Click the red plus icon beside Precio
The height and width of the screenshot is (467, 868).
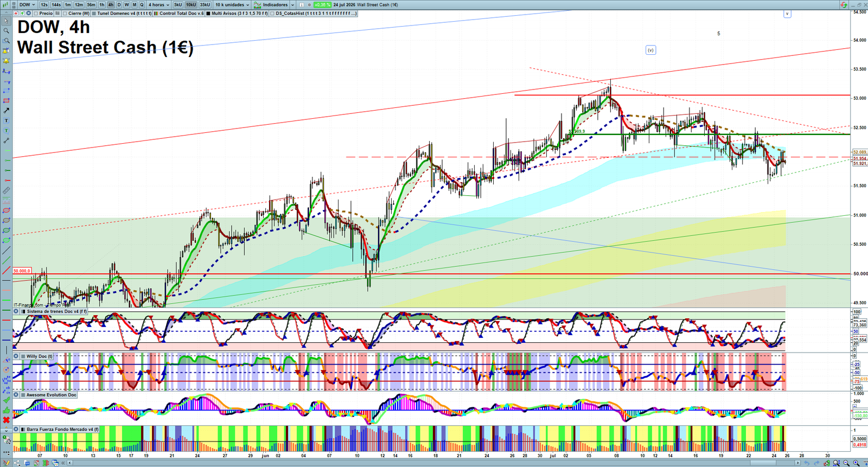coord(16,13)
